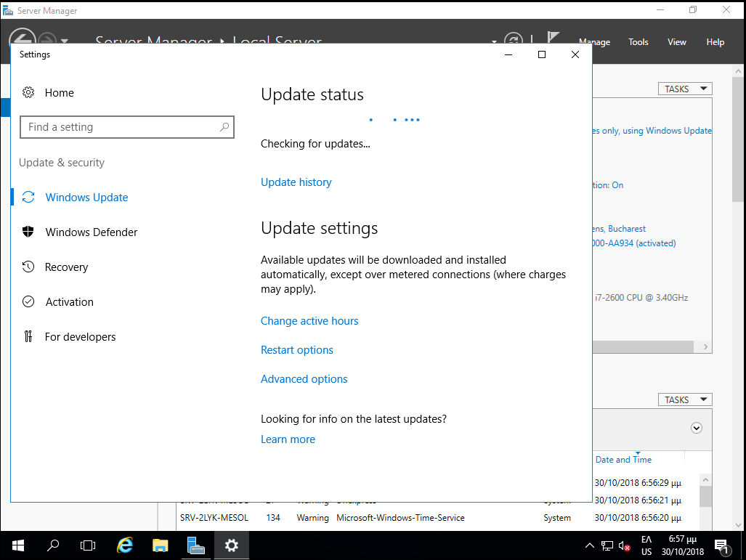Screen dimensions: 746x560
Task: Click the Advanced options link
Action: (304, 379)
